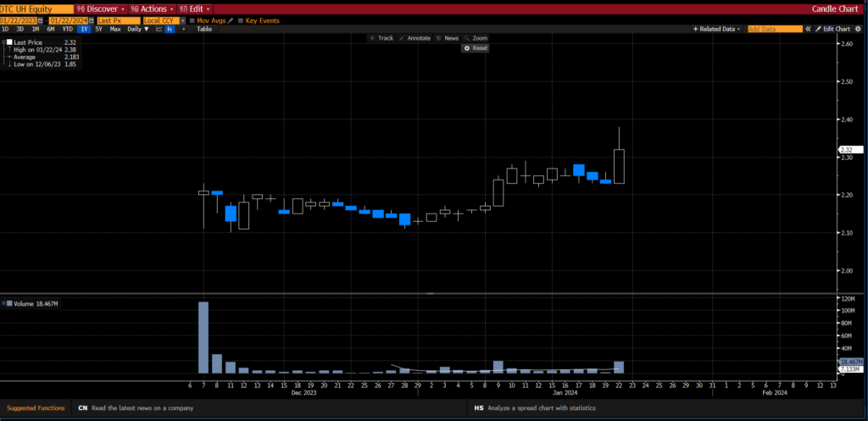Enable the Key Events checkbox

click(241, 20)
